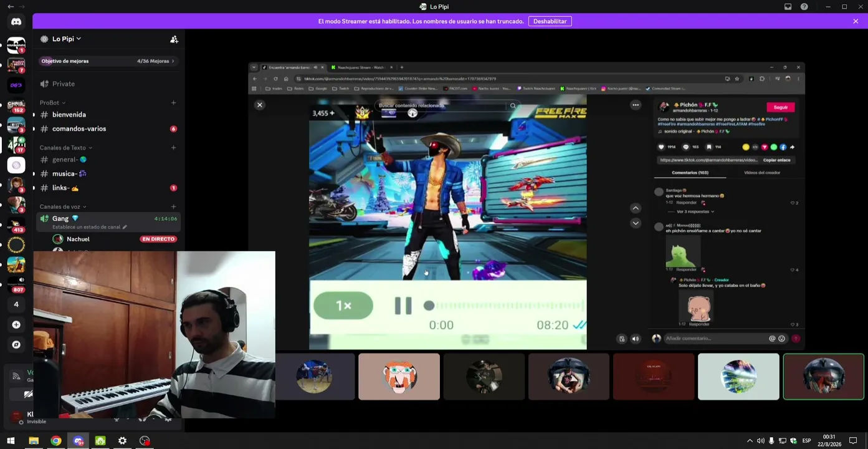
Task: Open Discover servers compass icon
Action: coord(16,344)
